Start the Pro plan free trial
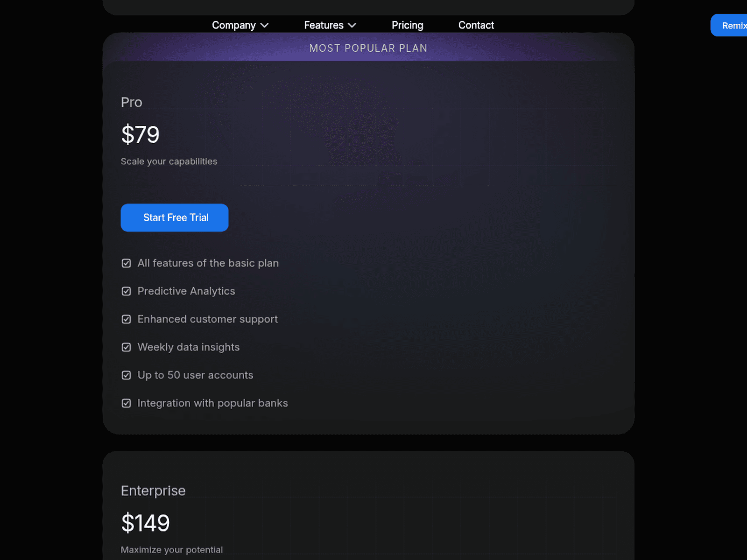The height and width of the screenshot is (560, 747). point(175,217)
